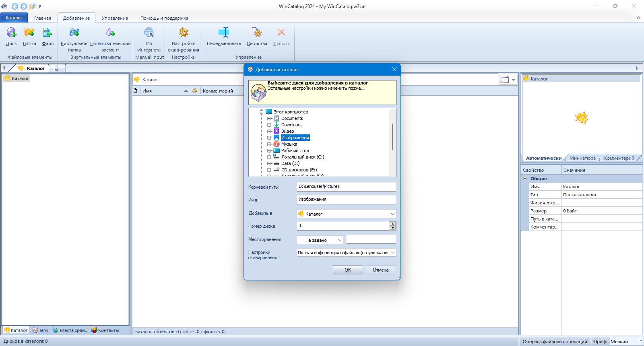This screenshot has width=644, height=346.
Task: Increase disk number with stepper up arrow
Action: (393, 223)
